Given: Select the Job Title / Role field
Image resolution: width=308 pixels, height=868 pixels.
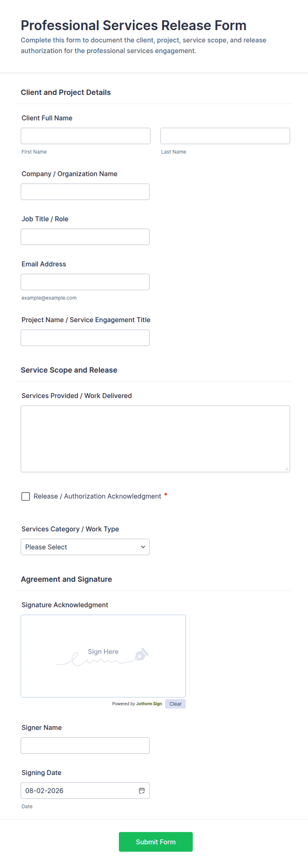Looking at the screenshot, I should tap(85, 237).
